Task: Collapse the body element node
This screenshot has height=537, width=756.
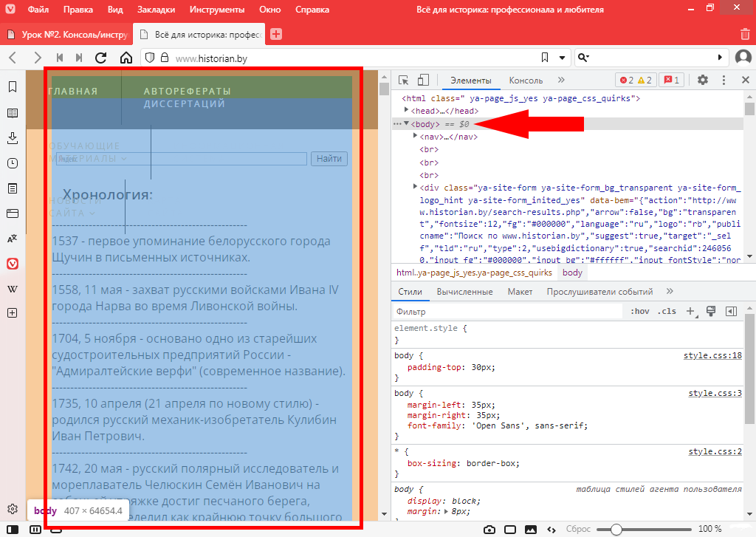Action: [406, 123]
